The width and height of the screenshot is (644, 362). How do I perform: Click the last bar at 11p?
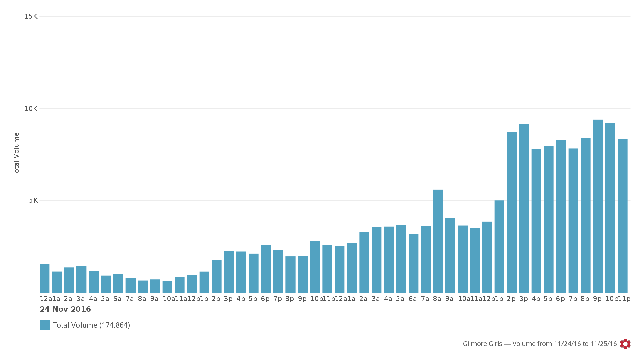(623, 216)
